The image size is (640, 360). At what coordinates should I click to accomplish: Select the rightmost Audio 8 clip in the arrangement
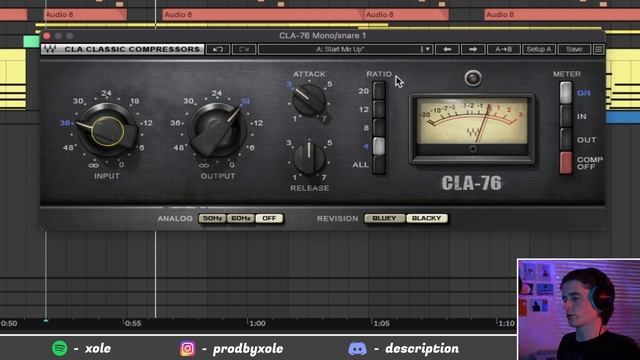click(562, 15)
